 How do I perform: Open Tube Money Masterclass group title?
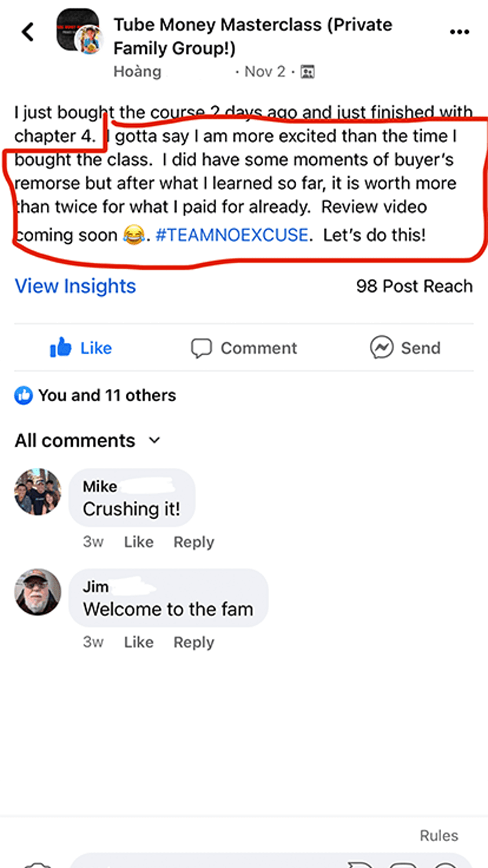click(x=253, y=37)
